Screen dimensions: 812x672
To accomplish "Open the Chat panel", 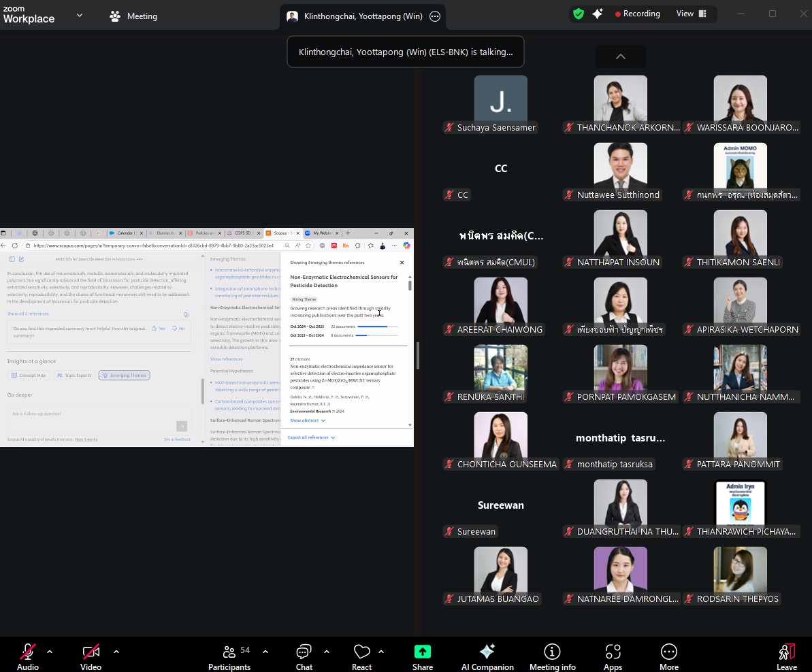I will pos(304,656).
